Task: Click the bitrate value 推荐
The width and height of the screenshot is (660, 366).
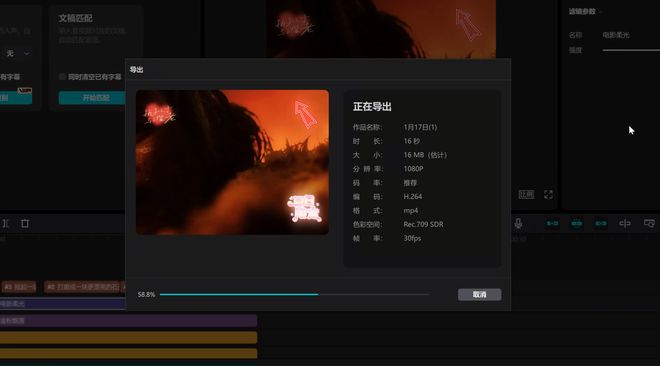Action: [410, 183]
